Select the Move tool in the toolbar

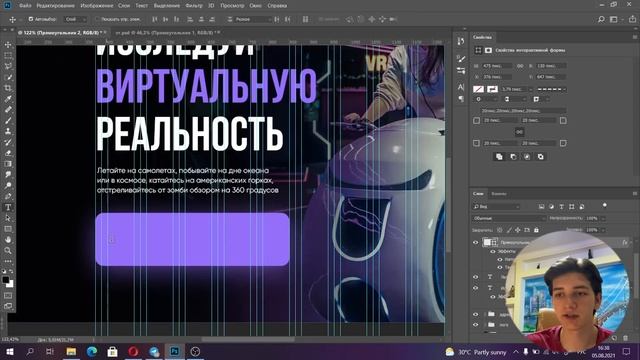click(x=8, y=44)
